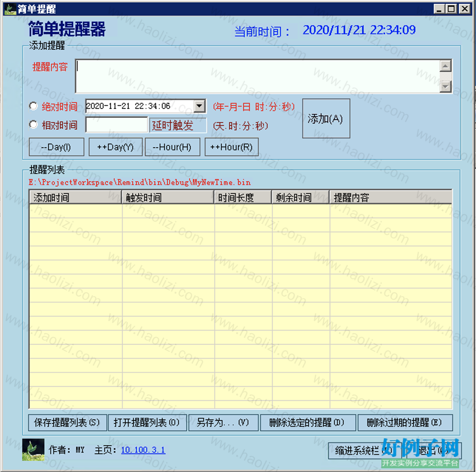
Task: Sort by the 时间长度 column header
Action: coord(243,197)
